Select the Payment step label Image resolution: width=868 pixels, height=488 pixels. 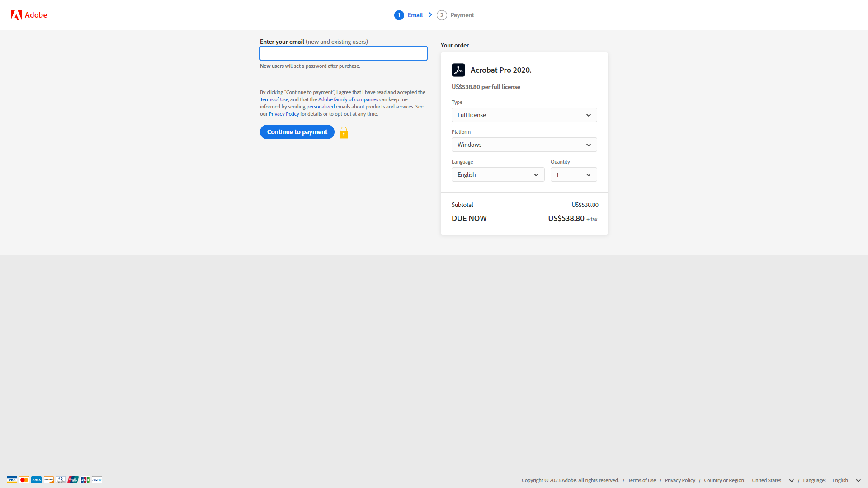tap(462, 15)
